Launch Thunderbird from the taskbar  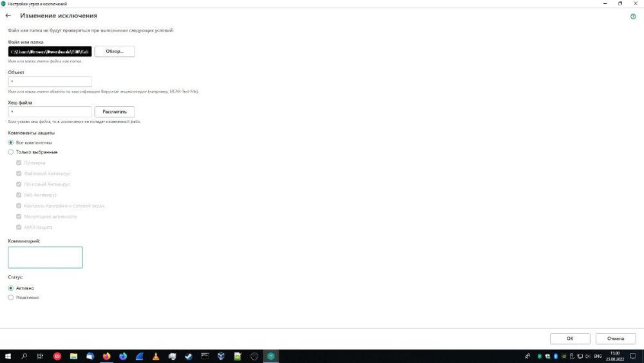click(x=90, y=357)
